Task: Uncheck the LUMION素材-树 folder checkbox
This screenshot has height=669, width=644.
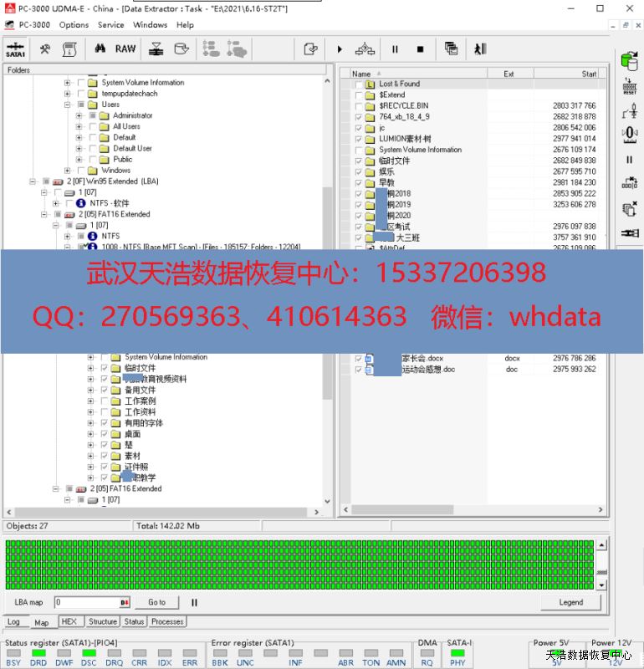Action: pos(359,139)
